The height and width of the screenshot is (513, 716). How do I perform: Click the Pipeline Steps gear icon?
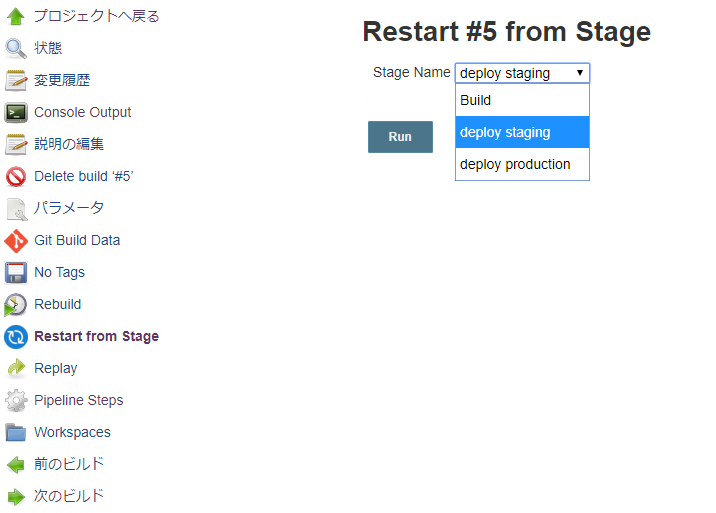point(16,400)
